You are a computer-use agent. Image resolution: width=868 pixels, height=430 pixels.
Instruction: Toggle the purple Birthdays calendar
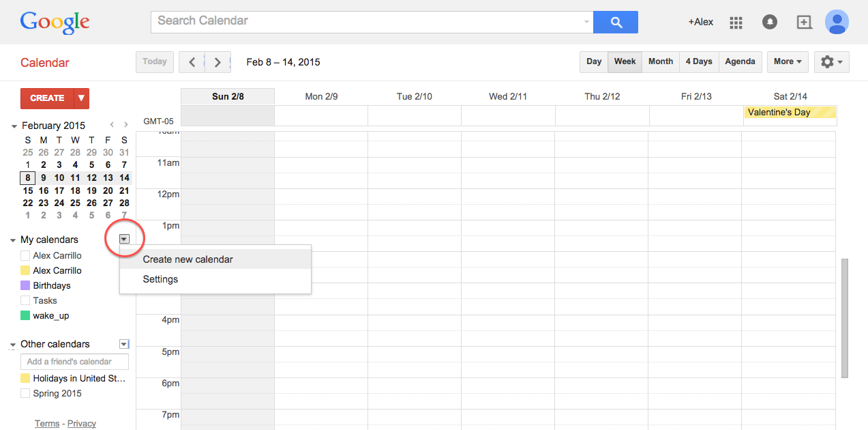(x=25, y=285)
